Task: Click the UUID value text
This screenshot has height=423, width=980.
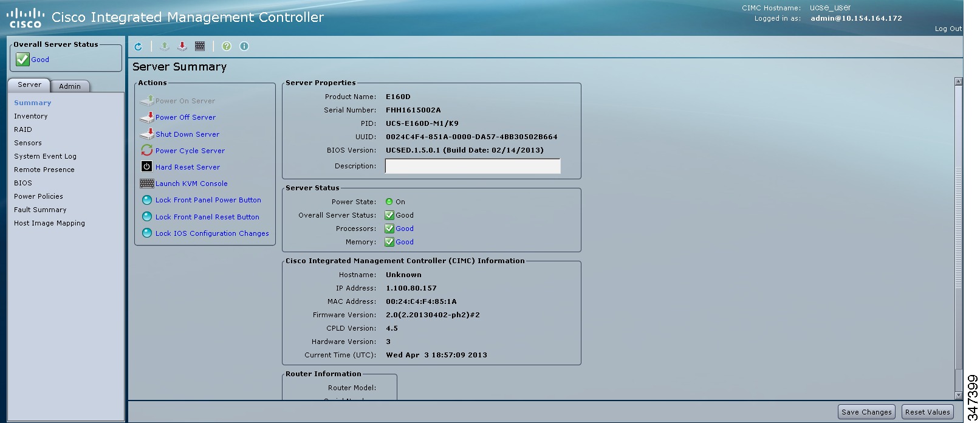Action: (x=471, y=137)
